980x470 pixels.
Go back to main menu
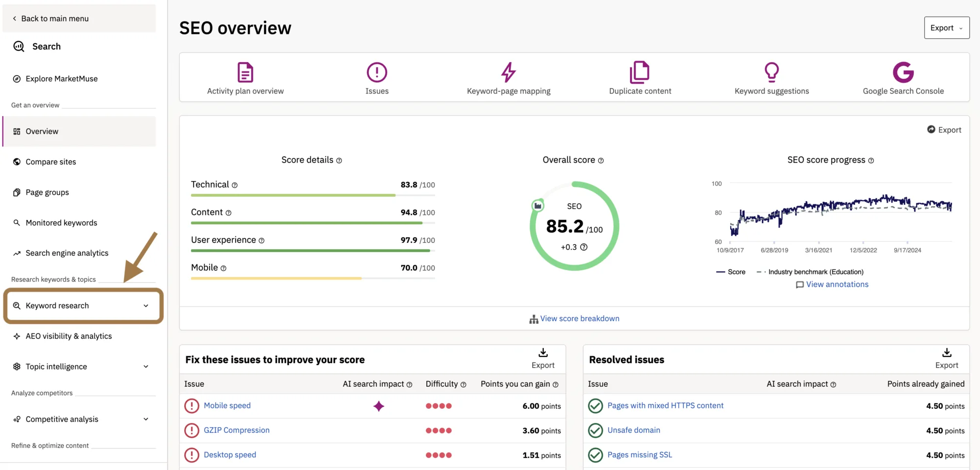point(79,19)
